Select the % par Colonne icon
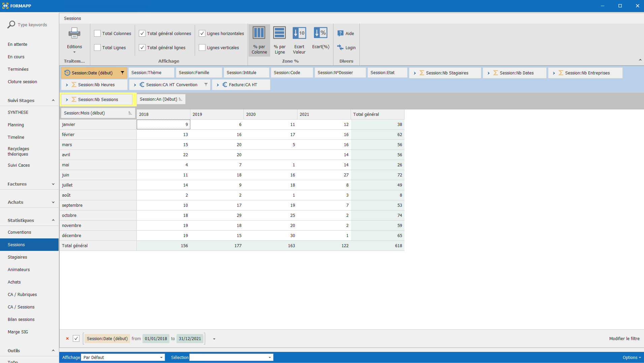Image resolution: width=644 pixels, height=363 pixels. [259, 33]
